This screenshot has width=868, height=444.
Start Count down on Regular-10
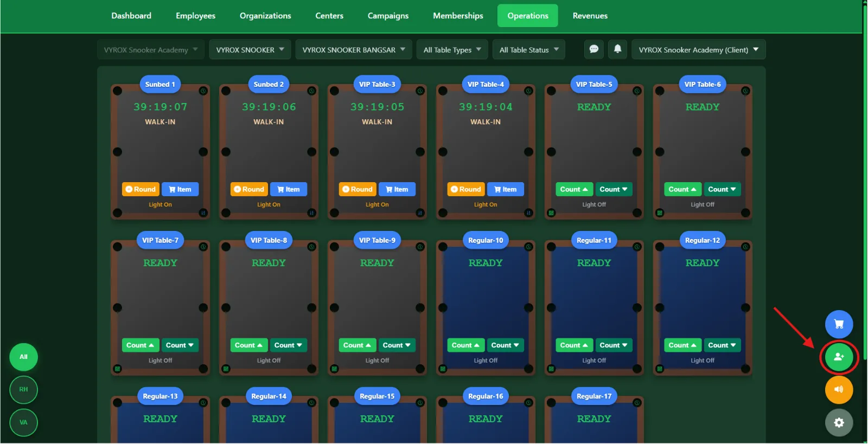click(505, 345)
